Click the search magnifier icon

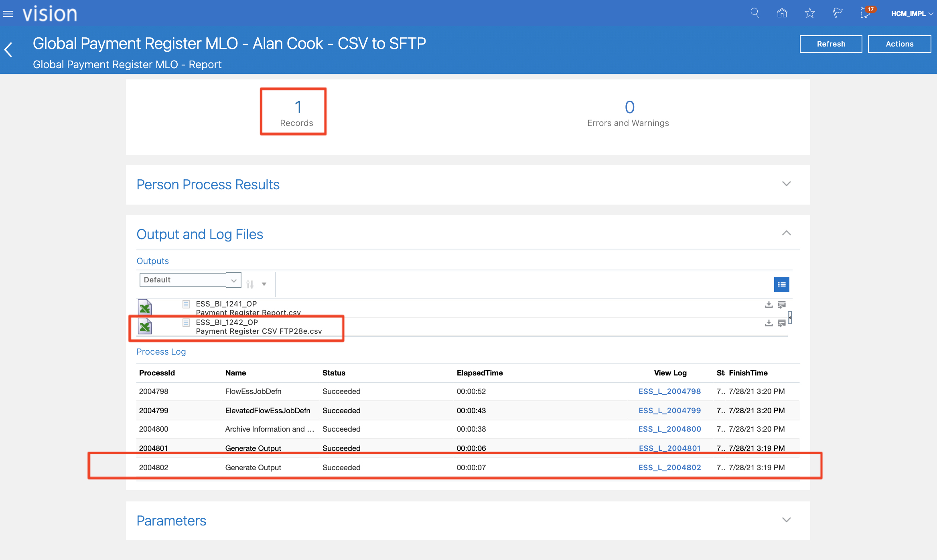click(x=754, y=13)
